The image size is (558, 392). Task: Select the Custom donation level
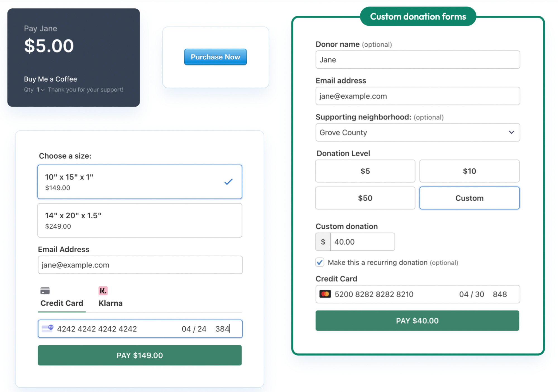(x=469, y=198)
